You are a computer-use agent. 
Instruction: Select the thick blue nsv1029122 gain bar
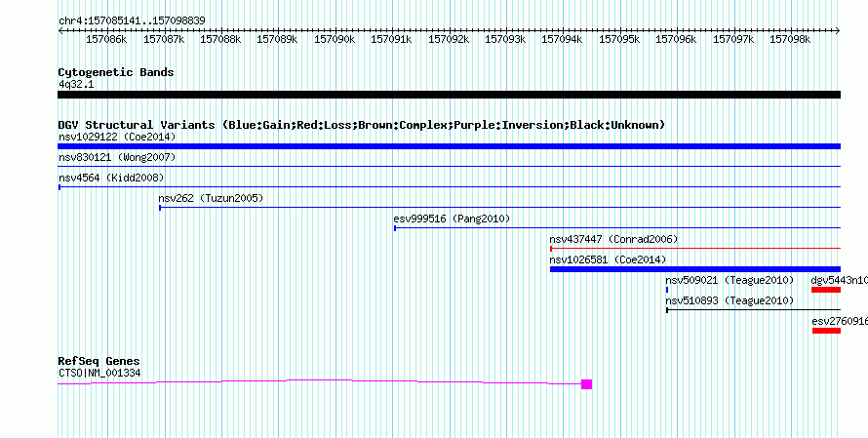[449, 146]
